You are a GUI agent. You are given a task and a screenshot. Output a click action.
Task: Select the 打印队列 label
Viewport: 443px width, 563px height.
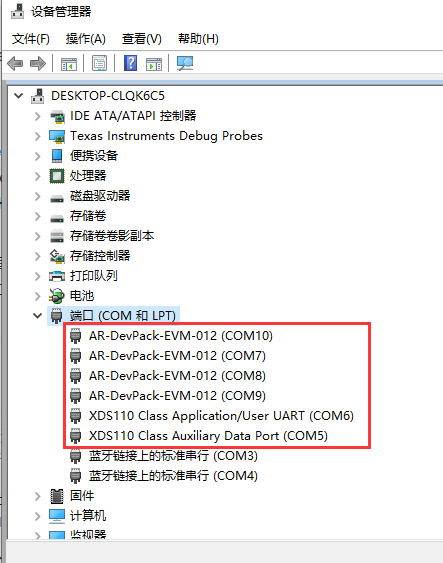pos(94,276)
